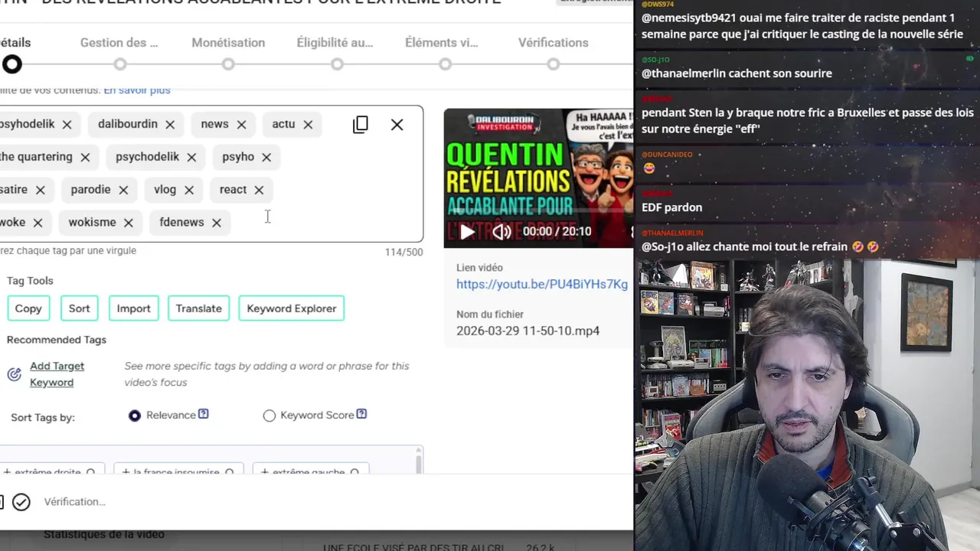This screenshot has height=551, width=980.
Task: Open the Keyword Explorer button
Action: (292, 308)
